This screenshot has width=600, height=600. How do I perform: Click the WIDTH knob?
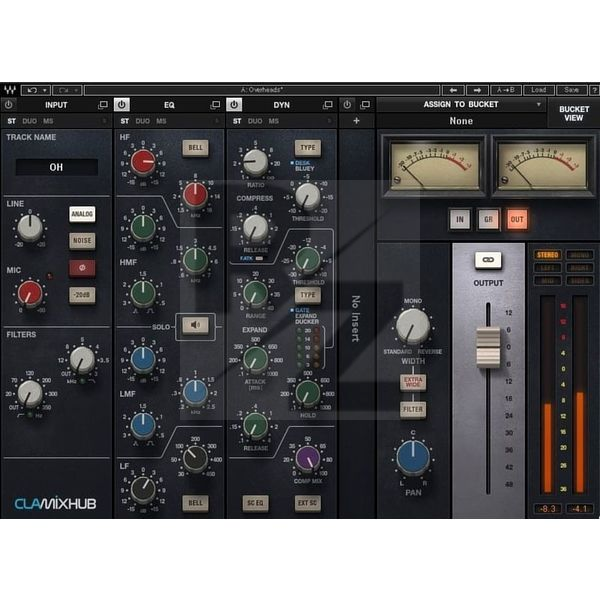point(413,326)
